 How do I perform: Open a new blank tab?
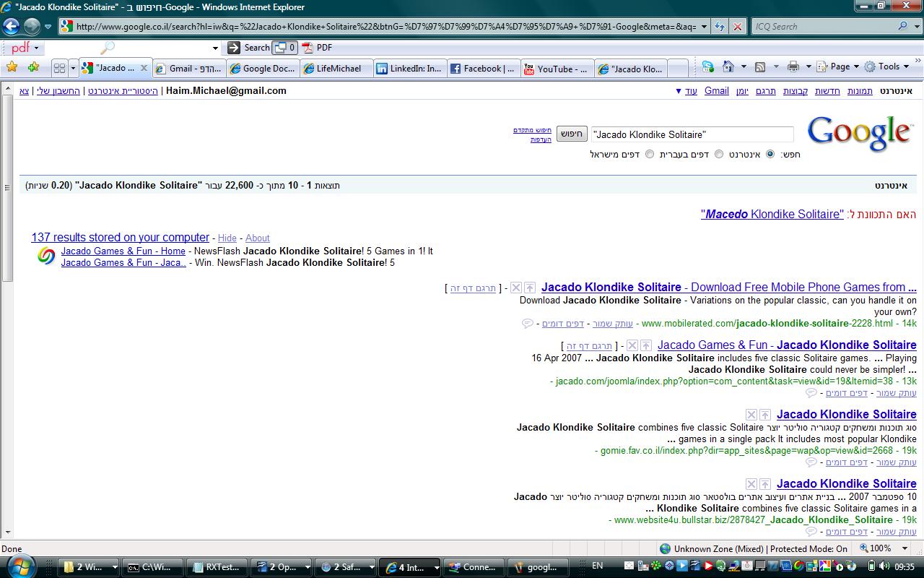(677, 69)
